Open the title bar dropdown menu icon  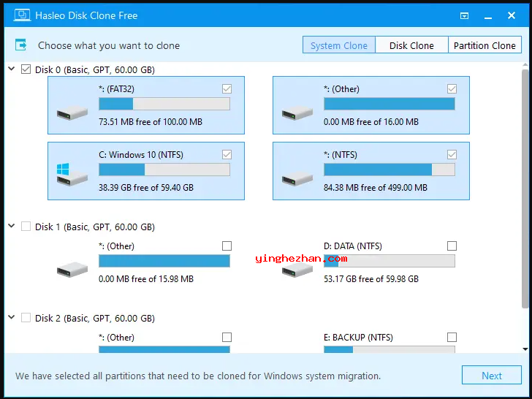465,15
